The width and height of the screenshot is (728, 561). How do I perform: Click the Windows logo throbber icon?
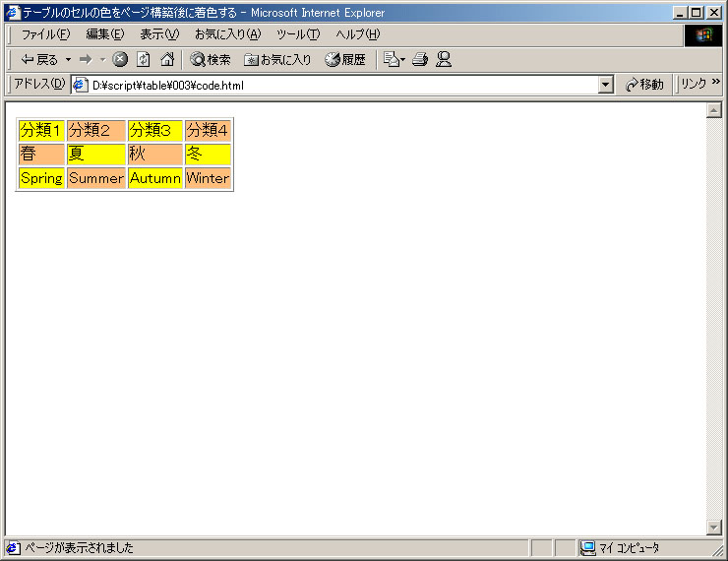click(703, 35)
